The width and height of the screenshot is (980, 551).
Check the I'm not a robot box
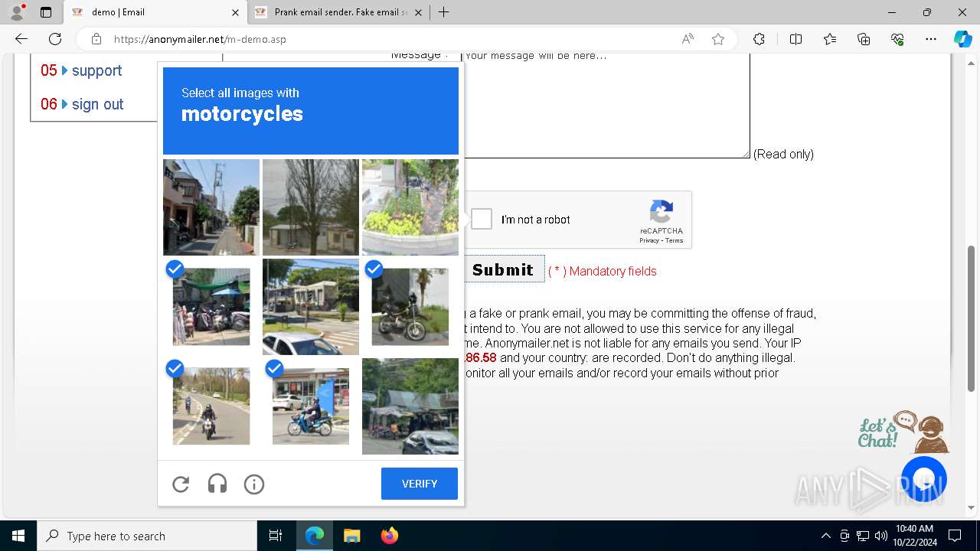[482, 220]
